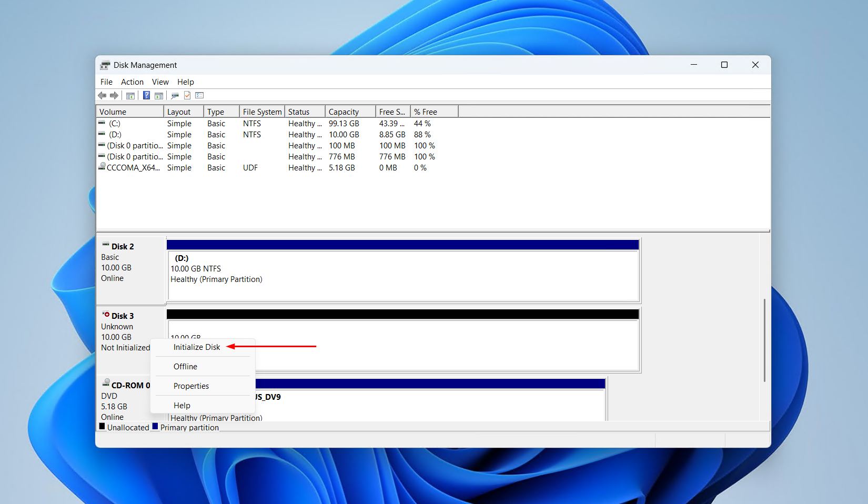Select the CCCOMA_X64 volume row name

click(133, 168)
